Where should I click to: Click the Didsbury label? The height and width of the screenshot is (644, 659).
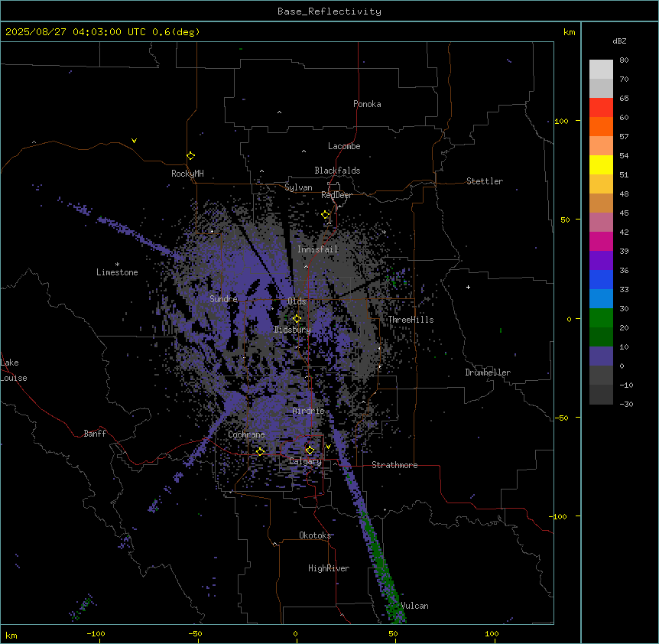click(x=293, y=330)
